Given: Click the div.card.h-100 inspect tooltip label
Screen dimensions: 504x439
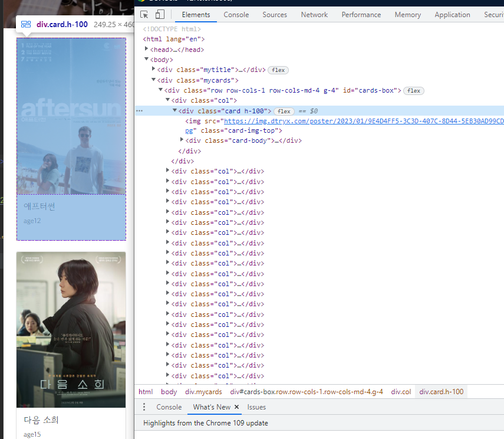Looking at the screenshot, I should tap(62, 24).
